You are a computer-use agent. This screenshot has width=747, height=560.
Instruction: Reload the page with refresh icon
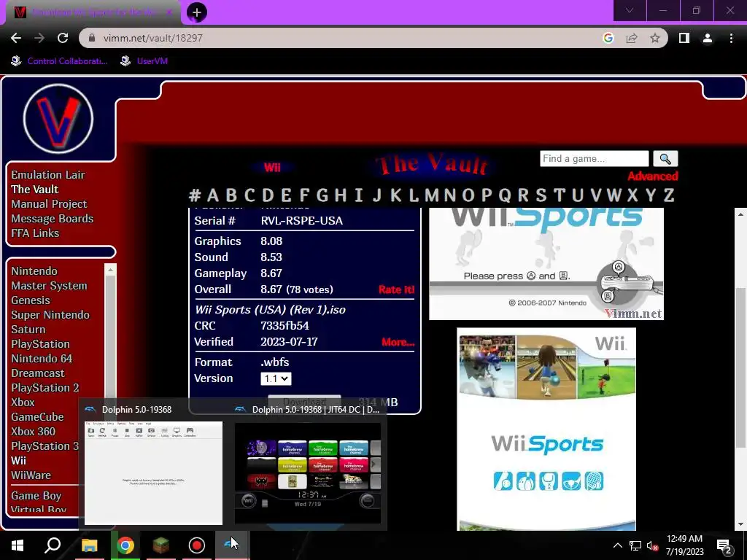pos(63,38)
